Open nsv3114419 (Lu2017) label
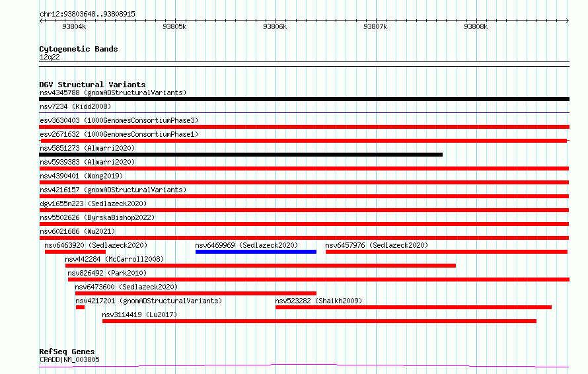Viewport: 588px width, 374px height. tap(139, 315)
